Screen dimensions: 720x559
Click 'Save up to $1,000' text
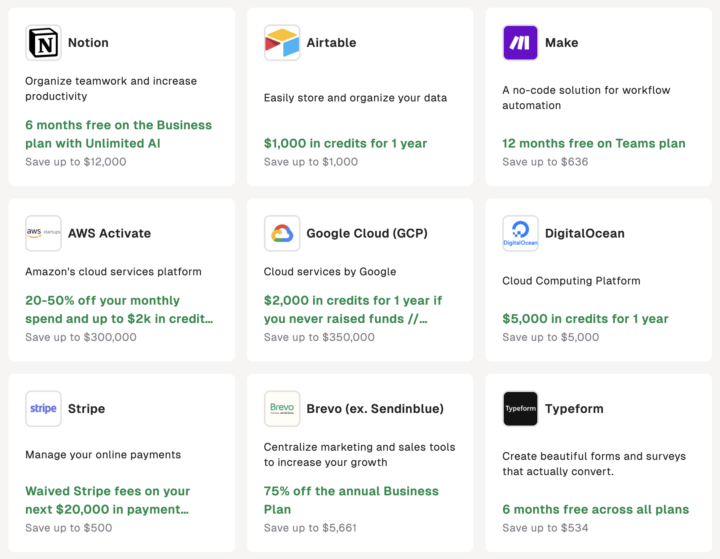(311, 162)
